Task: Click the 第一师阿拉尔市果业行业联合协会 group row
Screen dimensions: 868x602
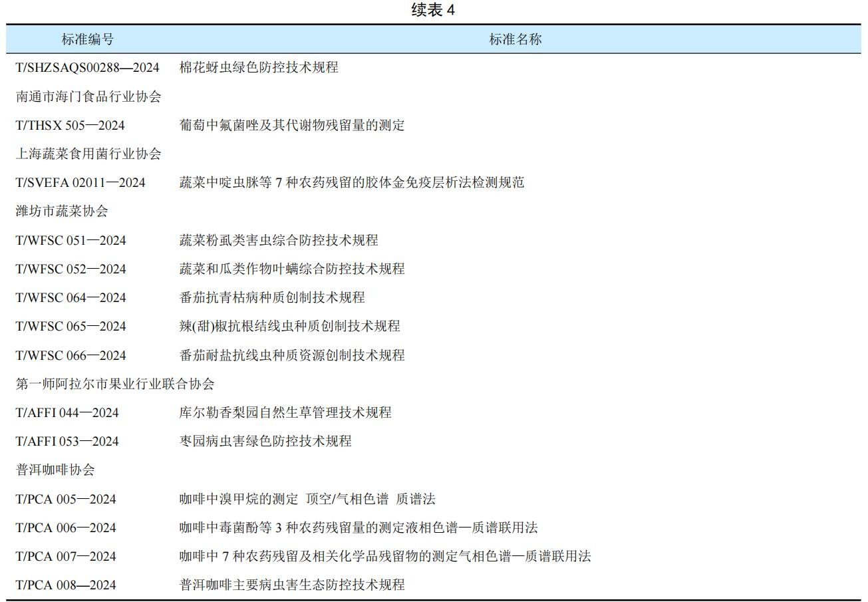Action: pyautogui.click(x=115, y=384)
